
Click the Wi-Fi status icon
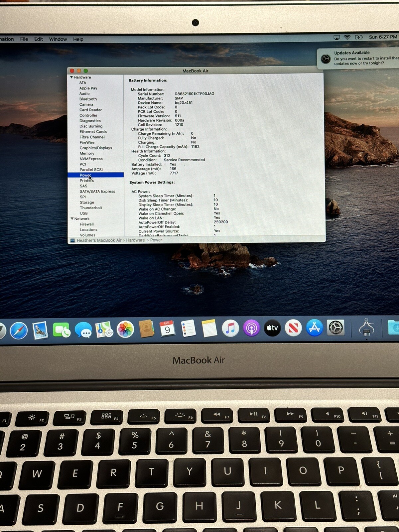(x=347, y=37)
